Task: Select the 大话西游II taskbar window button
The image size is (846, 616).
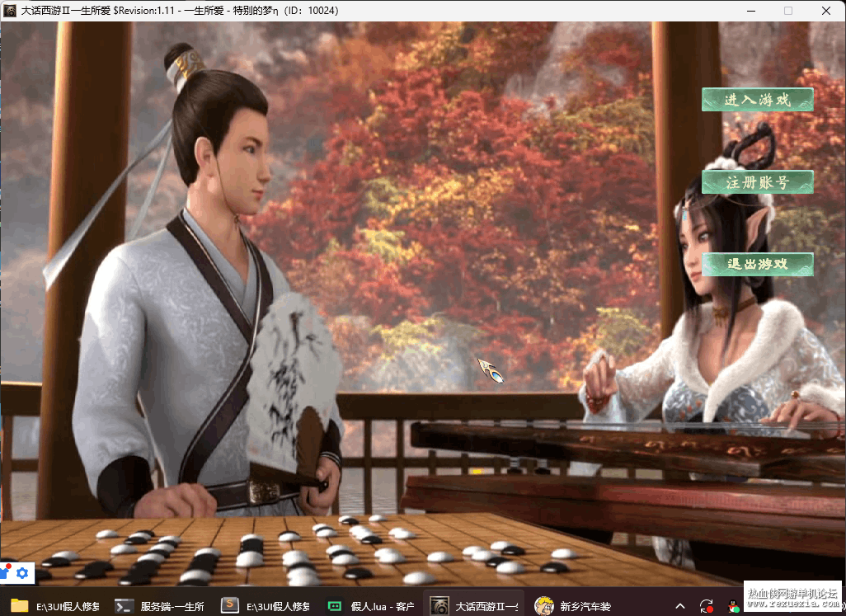Action: pyautogui.click(x=474, y=606)
